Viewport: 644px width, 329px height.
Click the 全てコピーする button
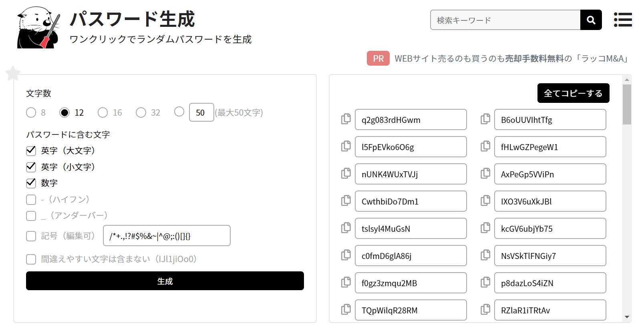573,93
